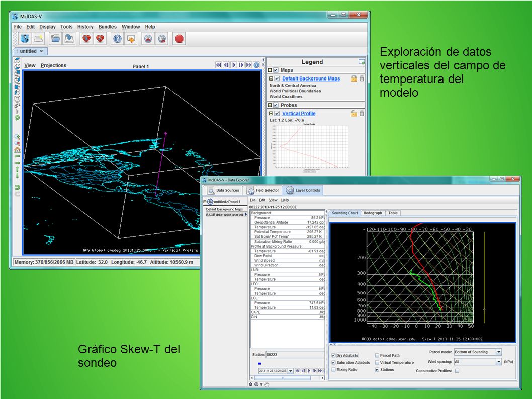Switch to the Hodograph tab

373,213
